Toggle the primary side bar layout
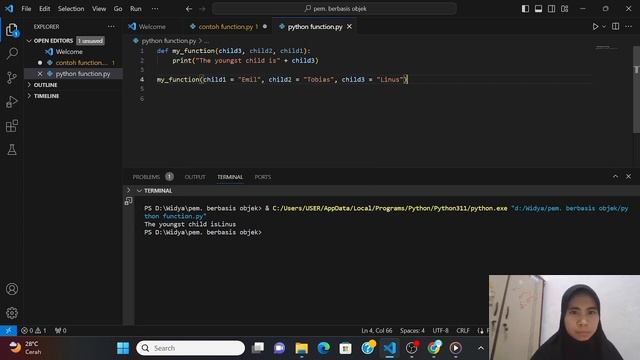640x360 pixels. click(525, 9)
